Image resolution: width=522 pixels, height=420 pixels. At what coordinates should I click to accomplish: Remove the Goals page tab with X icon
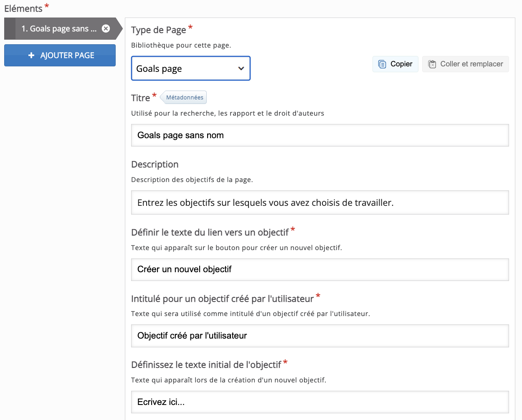pos(106,28)
